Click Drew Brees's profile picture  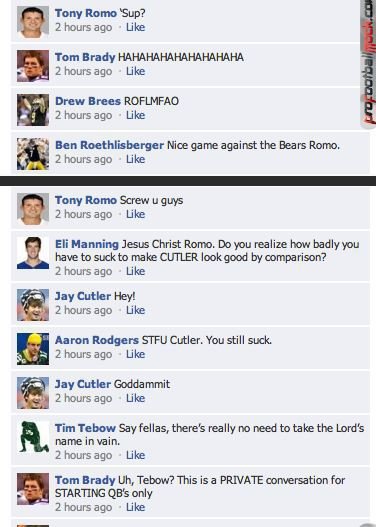[33, 110]
